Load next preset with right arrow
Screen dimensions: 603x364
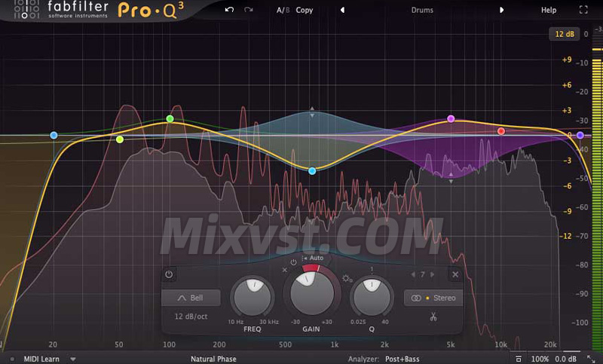point(502,11)
